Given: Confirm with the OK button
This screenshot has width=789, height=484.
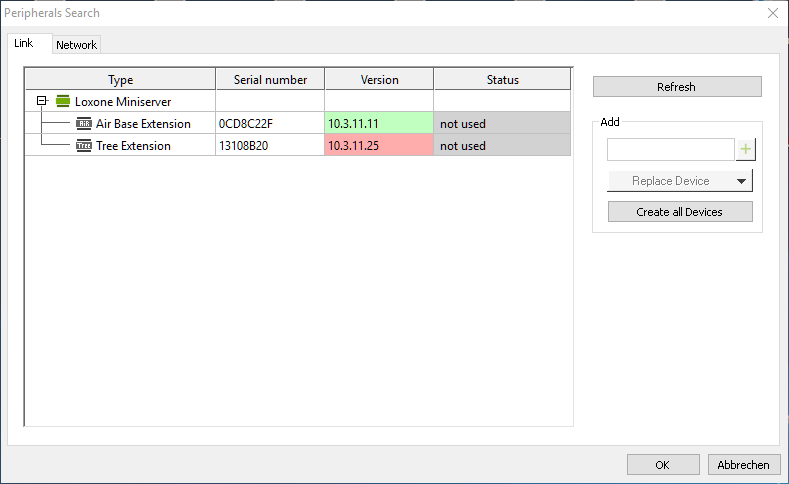Looking at the screenshot, I should [663, 465].
